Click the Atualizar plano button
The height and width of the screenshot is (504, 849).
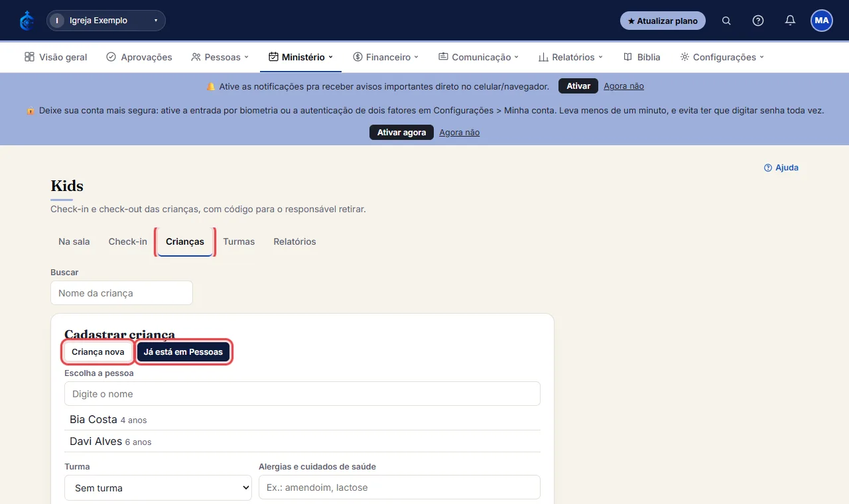663,21
